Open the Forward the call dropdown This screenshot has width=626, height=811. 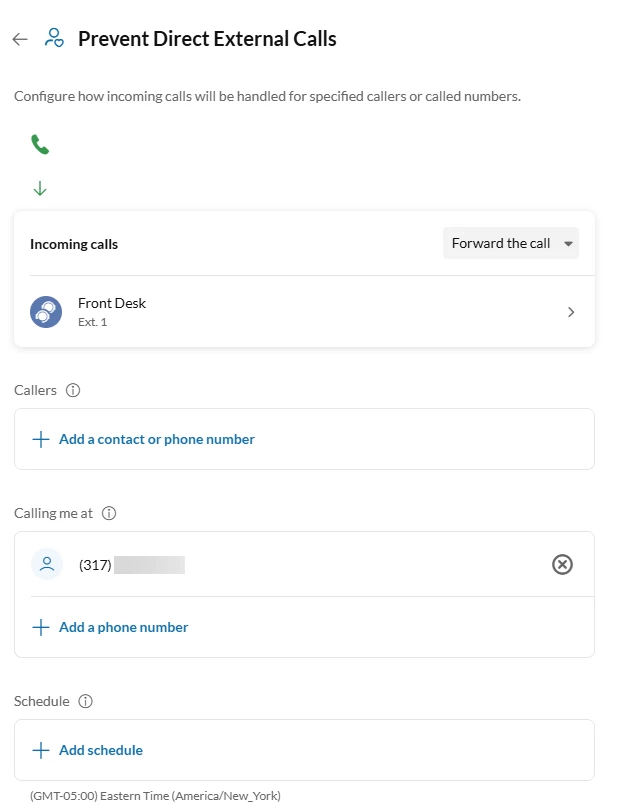click(510, 243)
